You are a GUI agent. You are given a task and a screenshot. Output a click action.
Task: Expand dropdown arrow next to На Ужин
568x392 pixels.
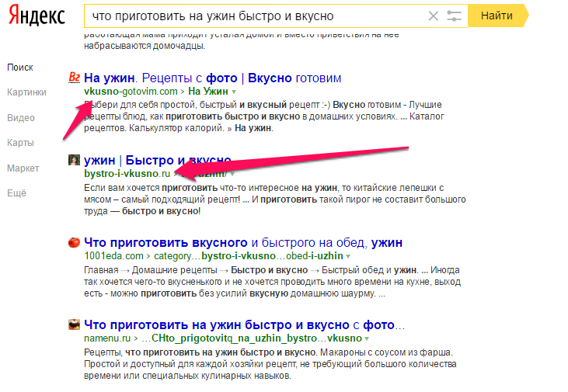click(234, 92)
